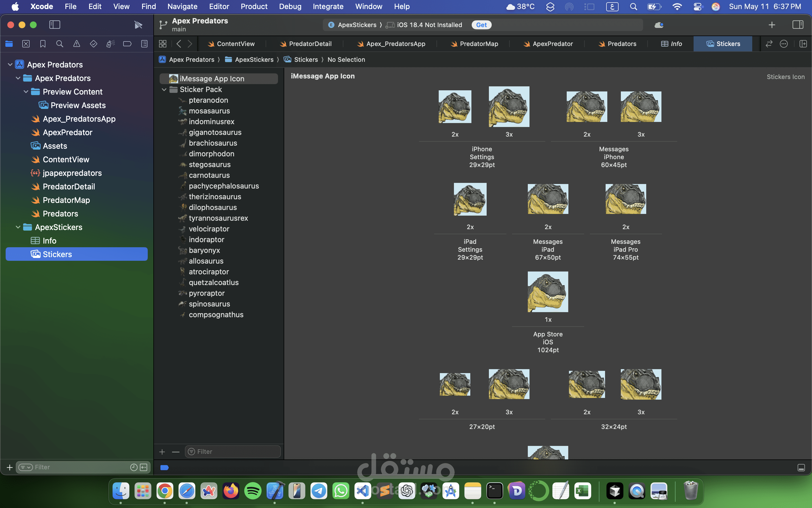812x508 pixels.
Task: Switch to the PredatorMap tab
Action: pos(475,44)
